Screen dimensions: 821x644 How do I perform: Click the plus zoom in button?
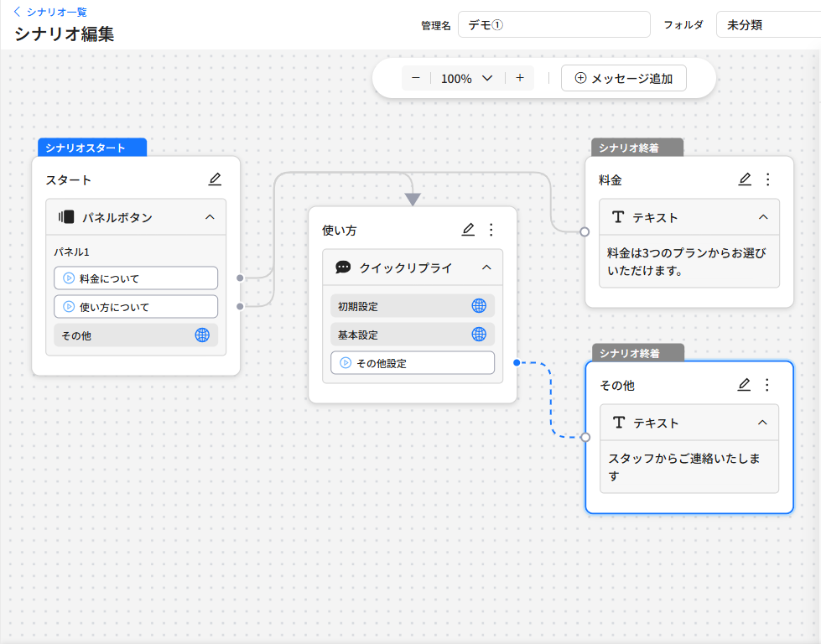pos(520,78)
